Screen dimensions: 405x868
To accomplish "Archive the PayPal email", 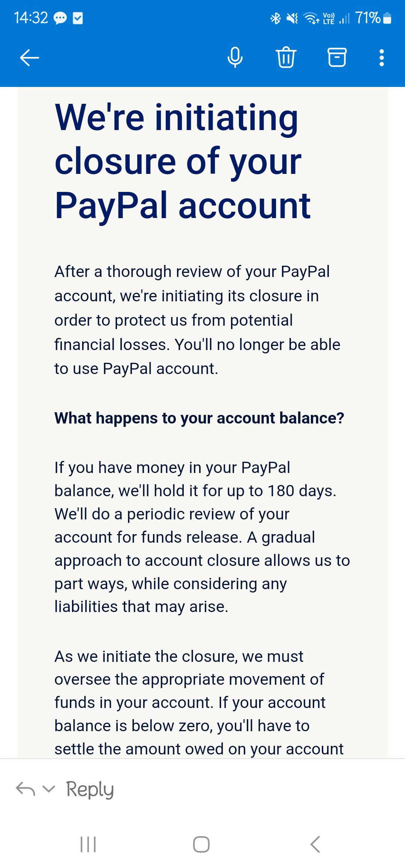I will click(x=336, y=57).
